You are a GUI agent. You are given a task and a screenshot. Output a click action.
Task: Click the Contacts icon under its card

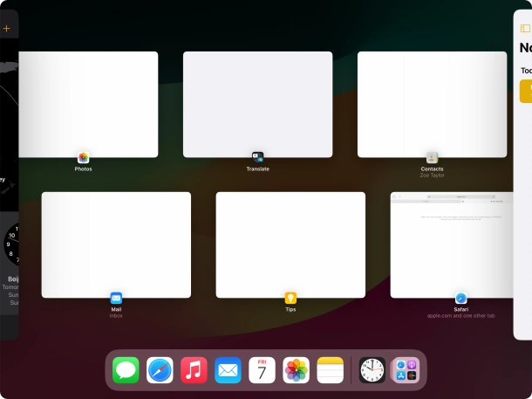[432, 158]
